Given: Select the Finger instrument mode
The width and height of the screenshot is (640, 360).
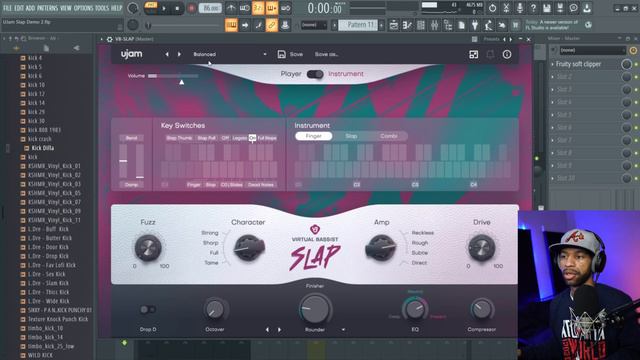Looking at the screenshot, I should [x=313, y=136].
